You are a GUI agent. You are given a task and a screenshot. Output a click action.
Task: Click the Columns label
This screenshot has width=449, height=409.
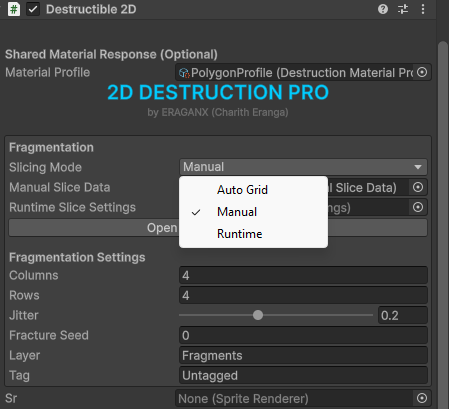coord(34,275)
